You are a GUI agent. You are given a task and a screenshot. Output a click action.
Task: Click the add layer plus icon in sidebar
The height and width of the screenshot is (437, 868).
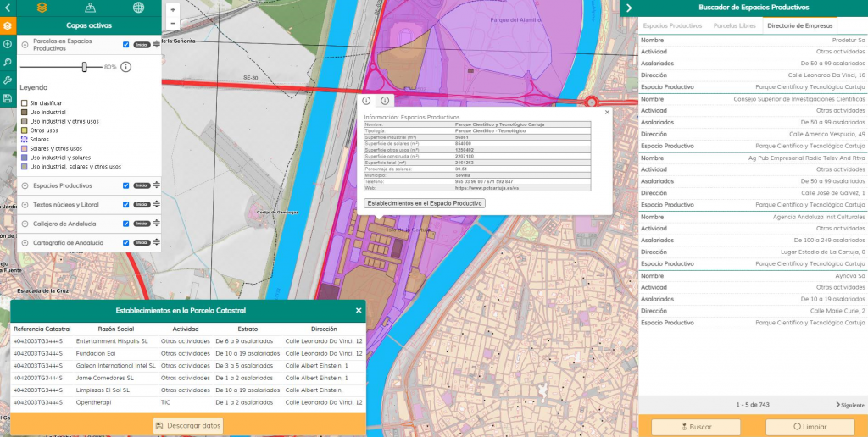8,44
